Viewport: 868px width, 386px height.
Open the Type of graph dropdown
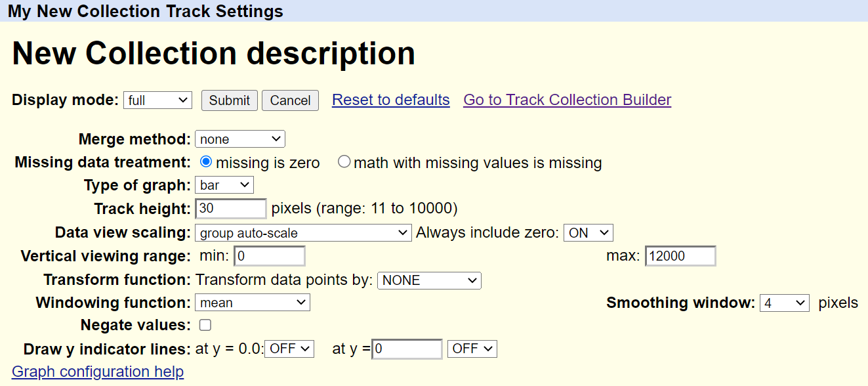click(x=224, y=185)
